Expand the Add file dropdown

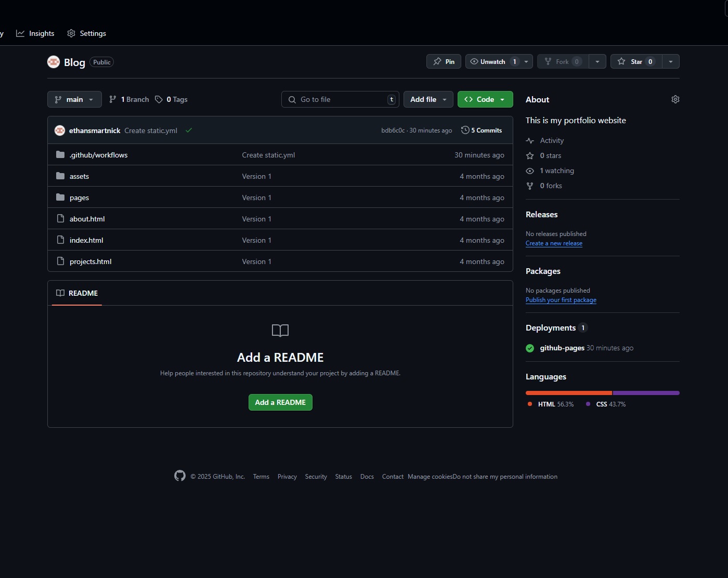[x=428, y=99]
